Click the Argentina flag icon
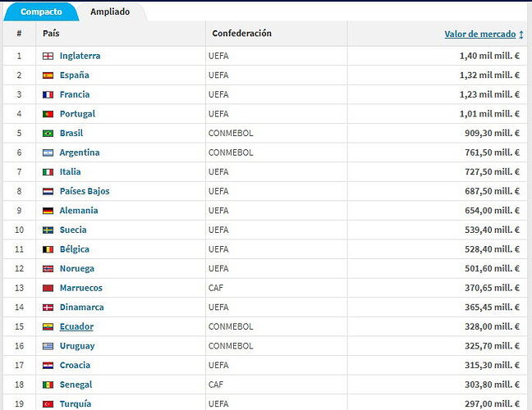 pos(48,153)
